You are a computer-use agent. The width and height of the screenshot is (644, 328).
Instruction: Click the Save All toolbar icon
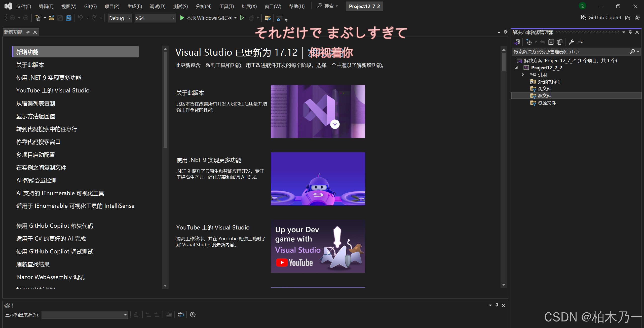68,18
